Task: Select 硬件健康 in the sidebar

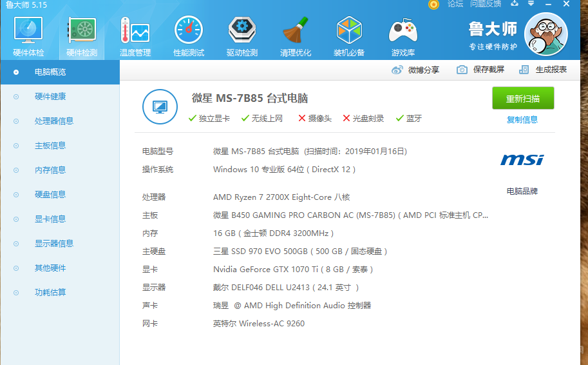Action: point(60,97)
